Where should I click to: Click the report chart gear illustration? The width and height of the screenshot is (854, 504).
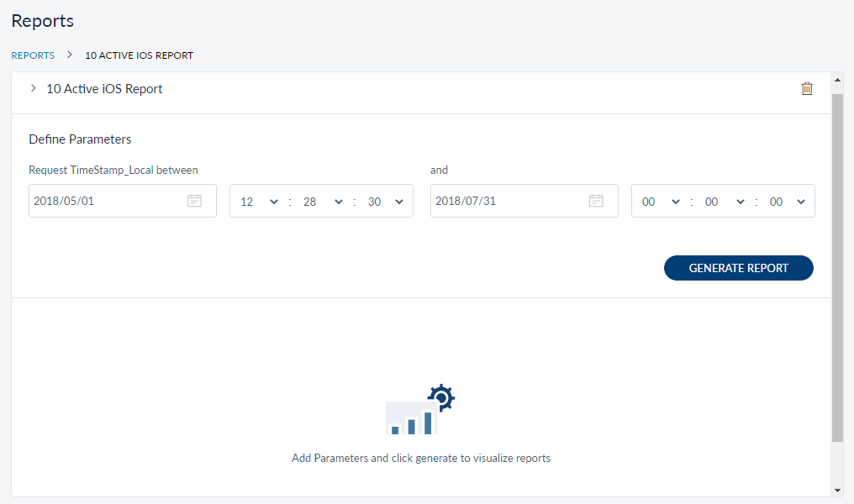[x=420, y=410]
